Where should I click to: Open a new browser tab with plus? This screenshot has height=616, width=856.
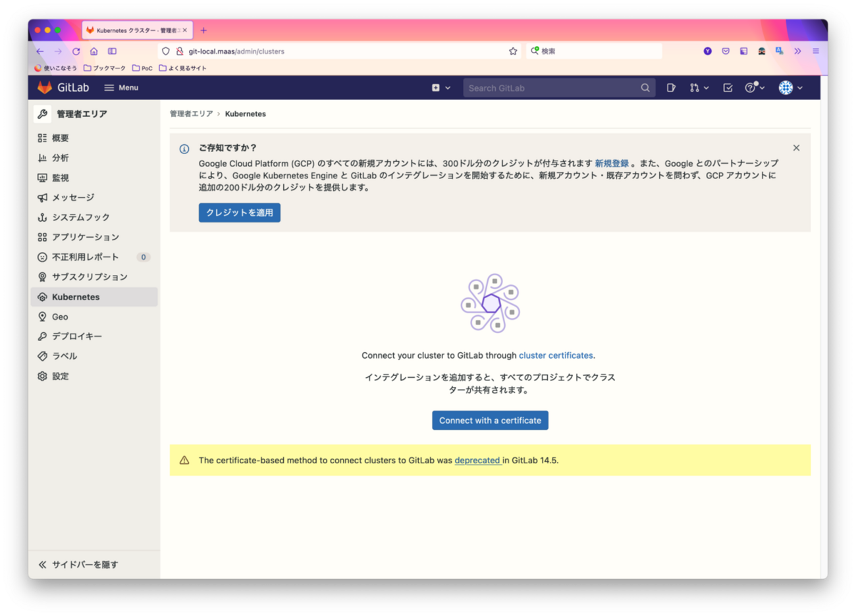[x=203, y=30]
